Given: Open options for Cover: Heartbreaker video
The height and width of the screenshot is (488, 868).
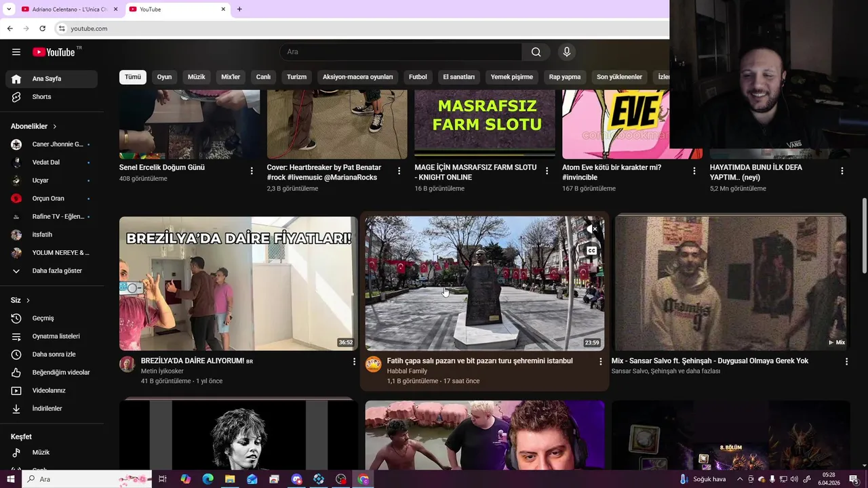Looking at the screenshot, I should pyautogui.click(x=399, y=171).
